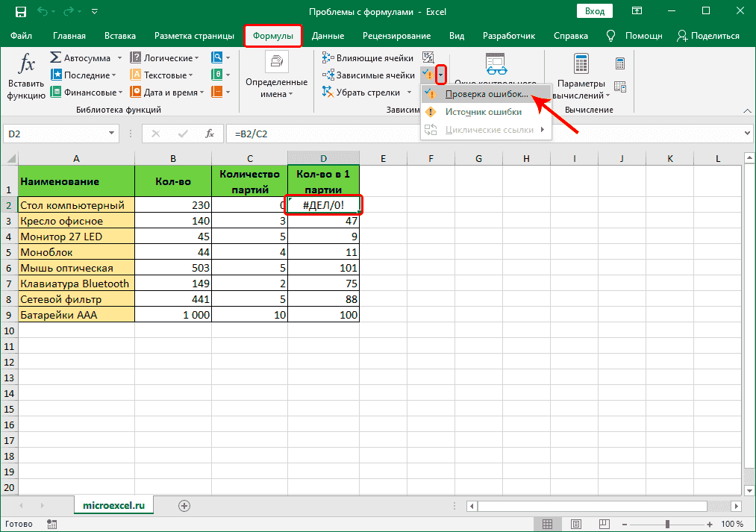Click the Пересчитать лист calculator icon
756x532 pixels.
coord(620,86)
